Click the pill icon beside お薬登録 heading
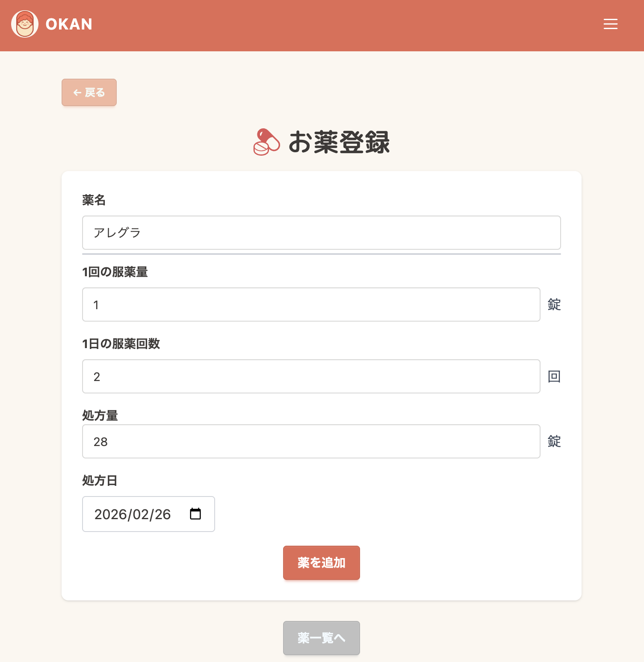The image size is (644, 662). coord(266,142)
